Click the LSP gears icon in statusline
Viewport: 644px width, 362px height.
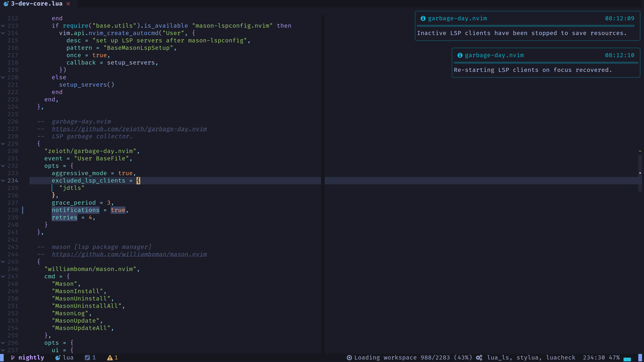(479, 358)
